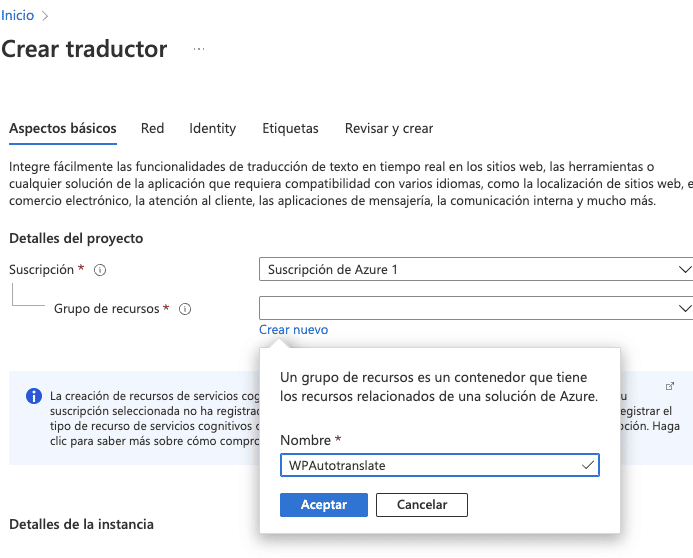Screen dimensions: 693x558
Task: Click the breadcrumb chevron after Inicio
Action: point(45,16)
